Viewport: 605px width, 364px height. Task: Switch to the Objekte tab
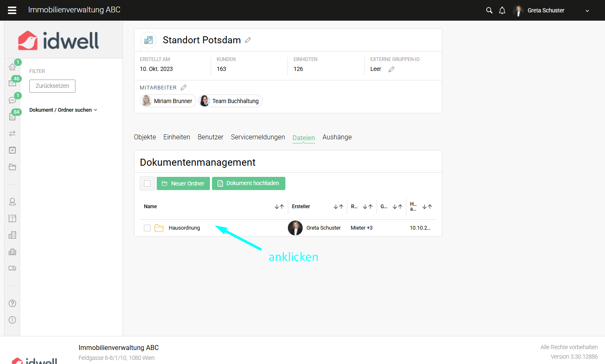[x=145, y=137]
